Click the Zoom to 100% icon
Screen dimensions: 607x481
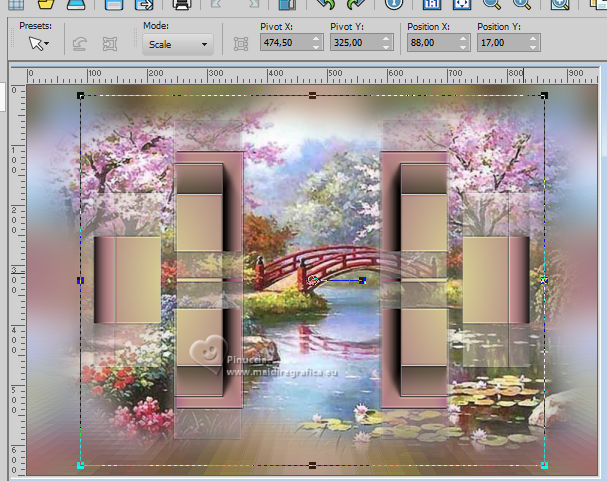432,4
